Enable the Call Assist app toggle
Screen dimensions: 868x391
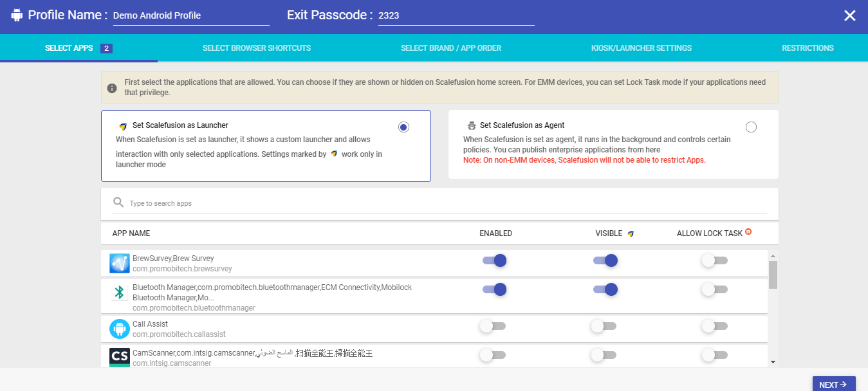tap(493, 326)
